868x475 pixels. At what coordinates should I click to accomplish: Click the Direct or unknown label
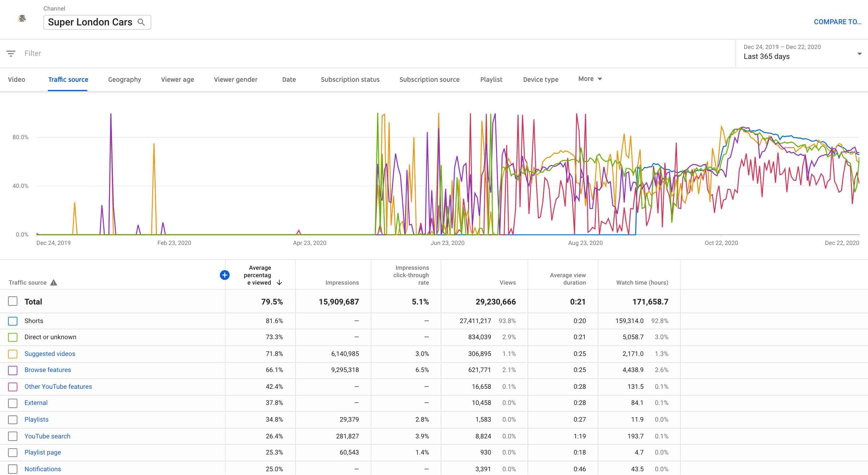click(x=50, y=337)
